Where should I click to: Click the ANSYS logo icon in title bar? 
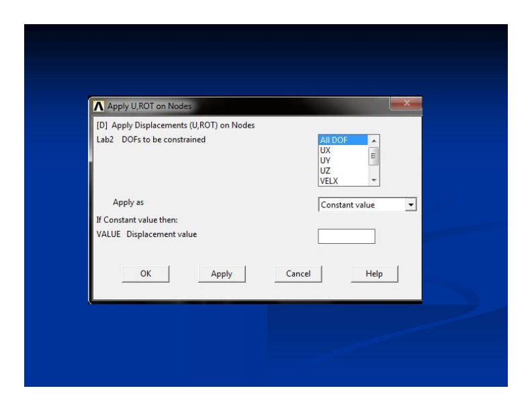click(97, 105)
